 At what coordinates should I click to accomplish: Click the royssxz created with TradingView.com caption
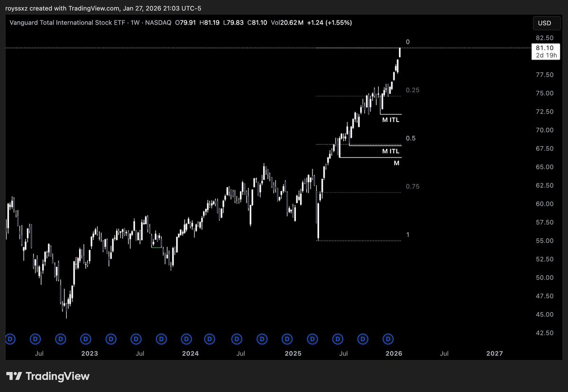pyautogui.click(x=103, y=8)
